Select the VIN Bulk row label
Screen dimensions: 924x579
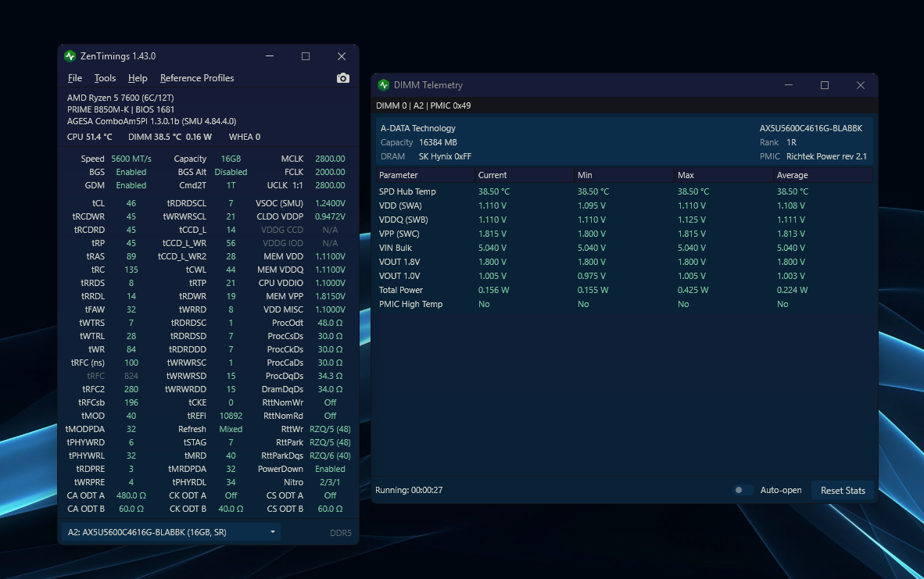396,248
